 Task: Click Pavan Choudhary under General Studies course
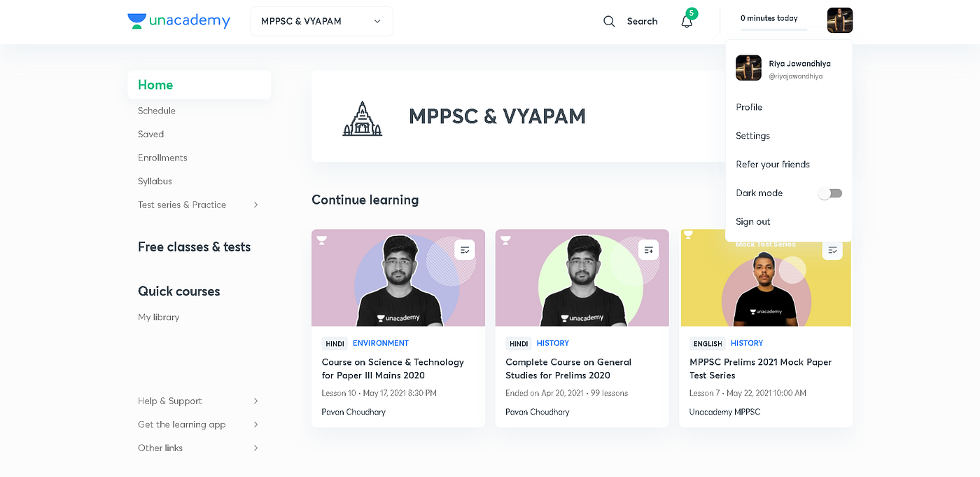tap(538, 412)
